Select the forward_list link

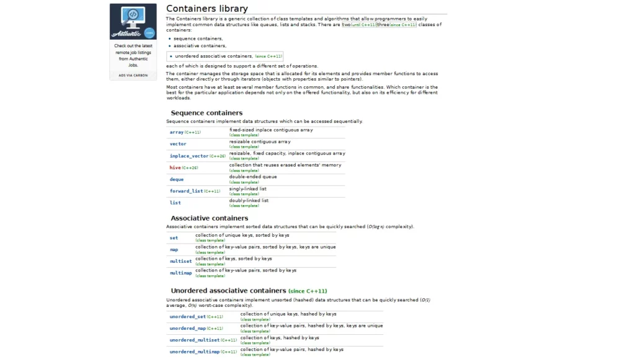186,191
